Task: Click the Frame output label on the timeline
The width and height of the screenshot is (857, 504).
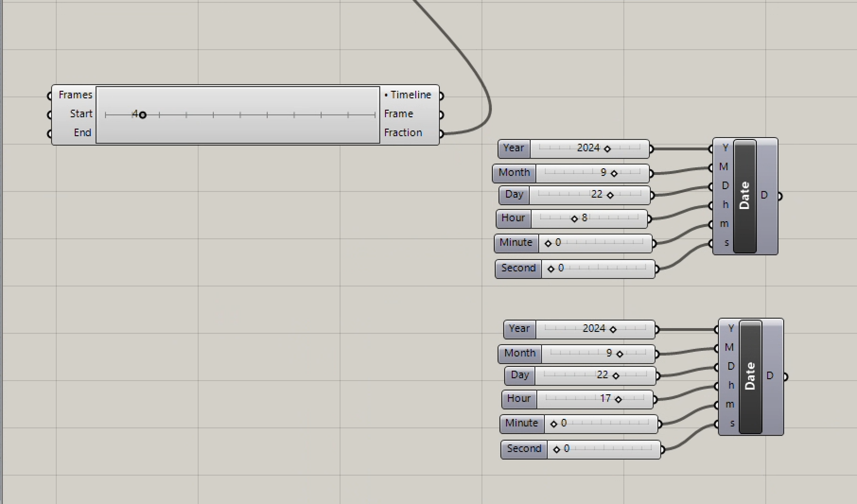Action: coord(398,114)
